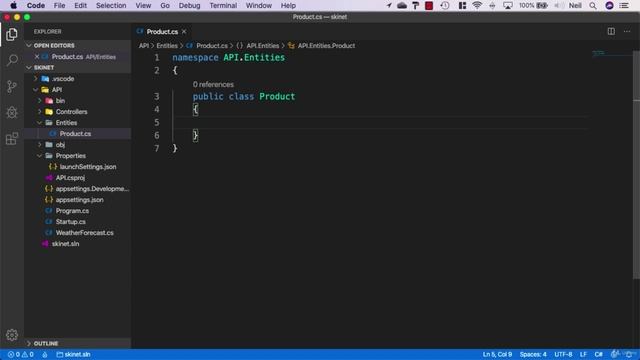Collapse the API folder
The width and height of the screenshot is (640, 360).
36,89
